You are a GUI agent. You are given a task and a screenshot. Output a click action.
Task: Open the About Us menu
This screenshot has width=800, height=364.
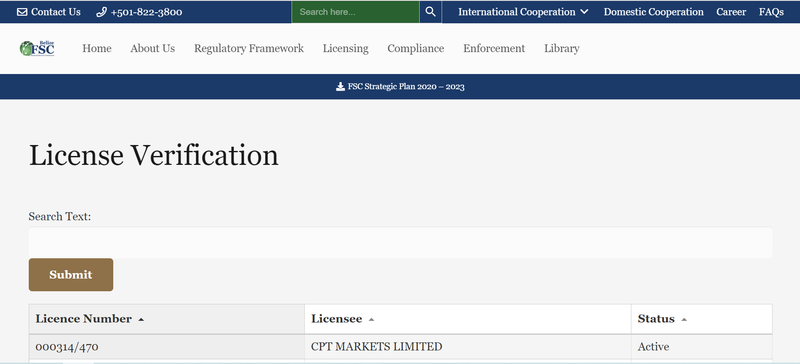click(x=153, y=48)
